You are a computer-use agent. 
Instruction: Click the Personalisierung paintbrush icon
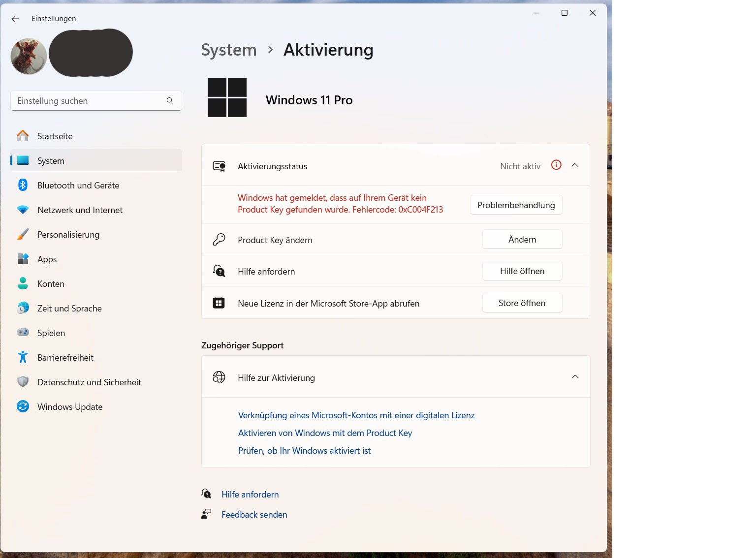click(x=23, y=234)
